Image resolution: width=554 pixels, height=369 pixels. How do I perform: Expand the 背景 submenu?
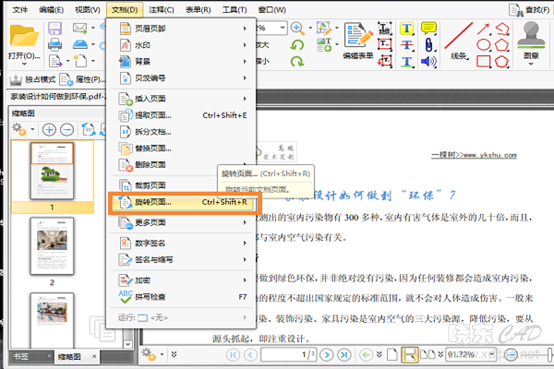(182, 62)
